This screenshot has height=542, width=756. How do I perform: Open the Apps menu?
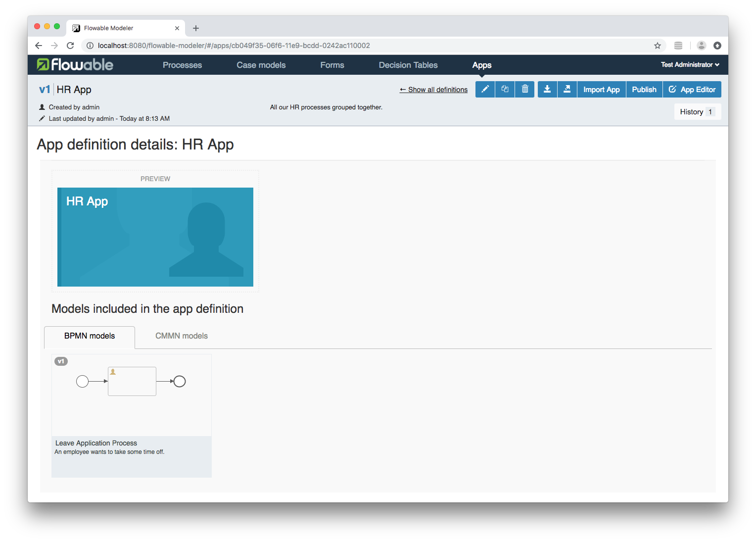(482, 65)
